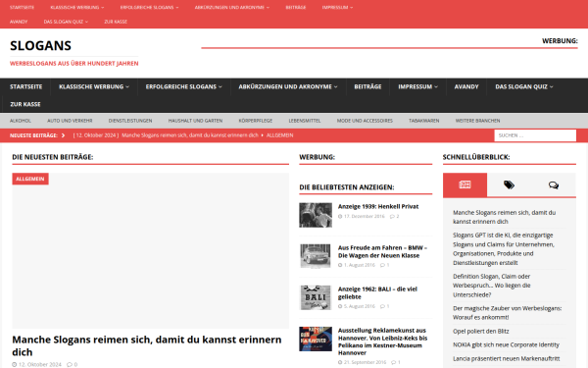Click the main article featured image
588x368 pixels.
tap(150, 251)
